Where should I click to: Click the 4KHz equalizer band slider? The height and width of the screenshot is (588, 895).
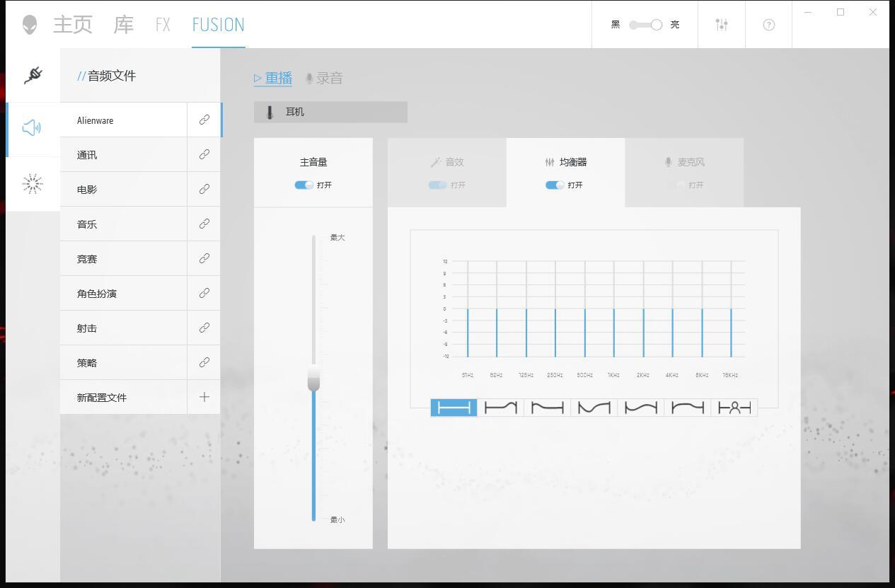click(x=673, y=309)
